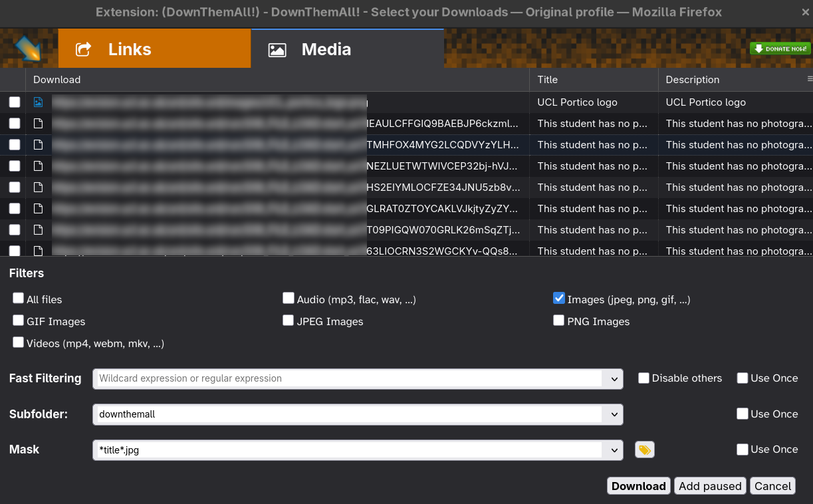Click the document icon on the second media row
813x504 pixels.
tap(38, 123)
